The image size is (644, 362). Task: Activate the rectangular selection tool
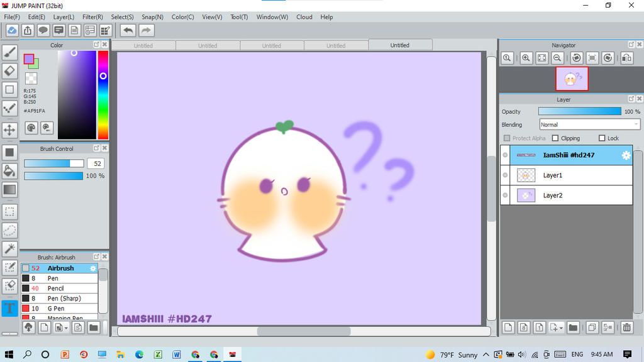[x=9, y=212]
